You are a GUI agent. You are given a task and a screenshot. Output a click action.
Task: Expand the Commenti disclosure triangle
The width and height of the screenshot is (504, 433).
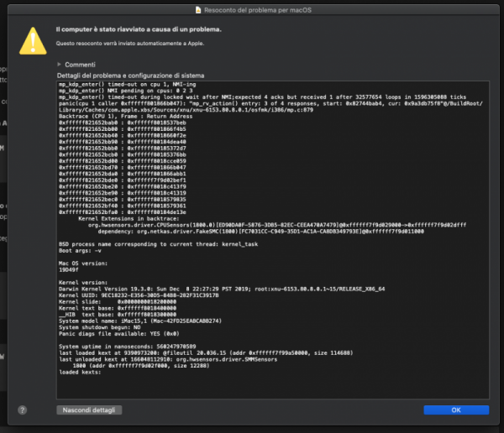pos(59,65)
